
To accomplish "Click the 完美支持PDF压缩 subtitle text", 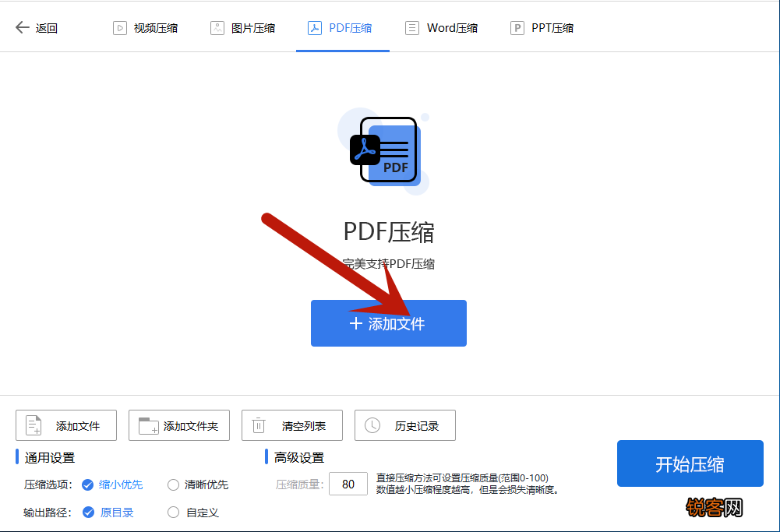I will pos(389,264).
